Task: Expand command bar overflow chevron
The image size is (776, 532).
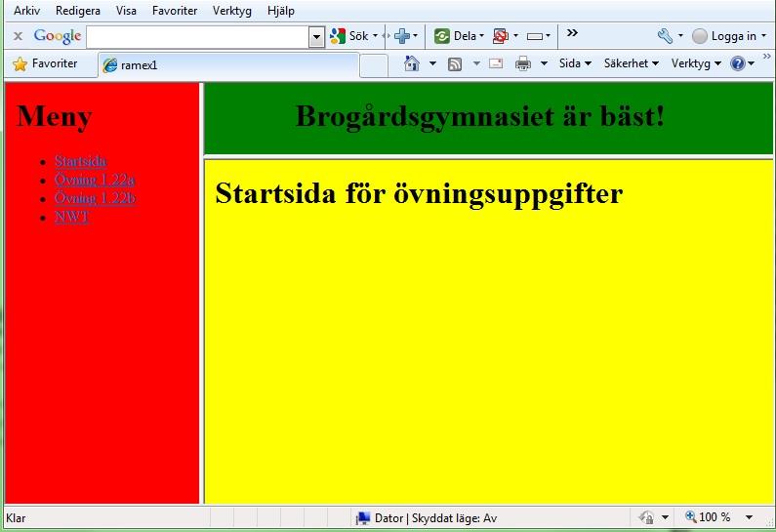Action: pos(767,56)
